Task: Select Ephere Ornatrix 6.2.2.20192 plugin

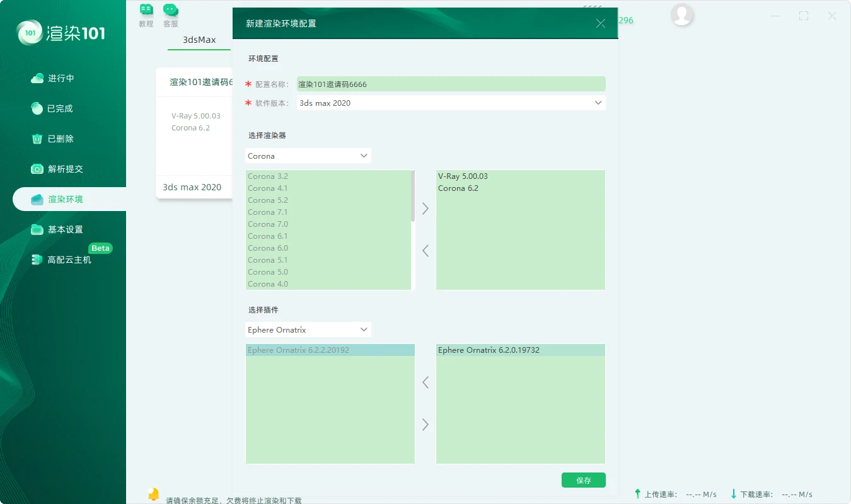Action: click(x=330, y=350)
